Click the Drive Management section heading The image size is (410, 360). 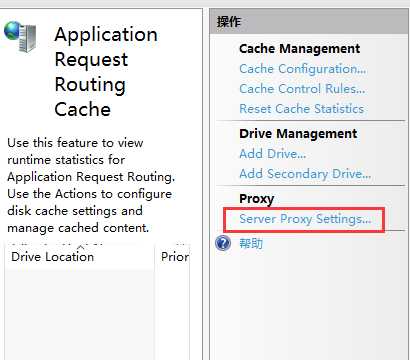(x=298, y=134)
